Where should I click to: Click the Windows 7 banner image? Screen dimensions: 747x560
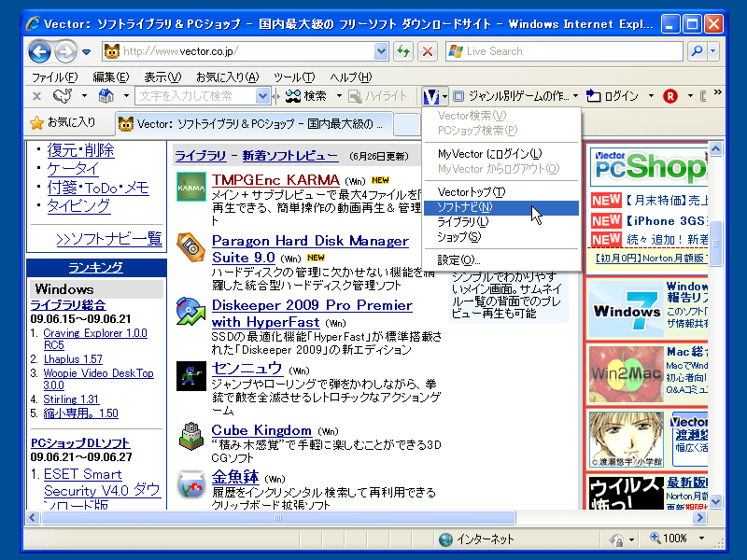(627, 309)
